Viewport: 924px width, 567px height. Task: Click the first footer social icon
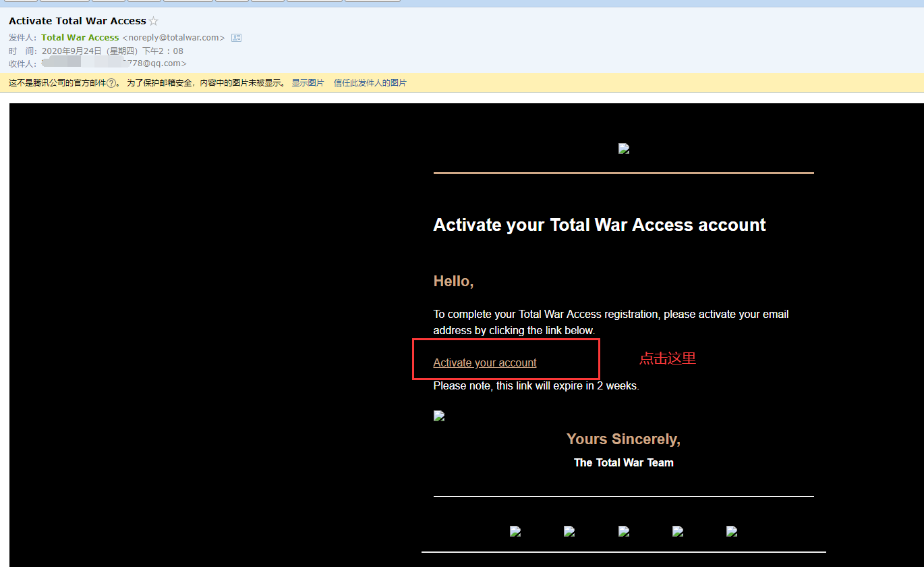pyautogui.click(x=515, y=531)
